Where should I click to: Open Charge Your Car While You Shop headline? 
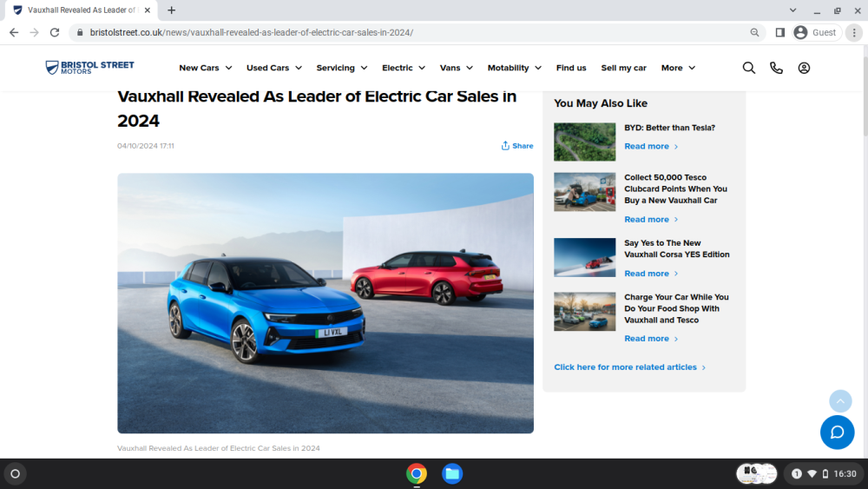(x=676, y=308)
